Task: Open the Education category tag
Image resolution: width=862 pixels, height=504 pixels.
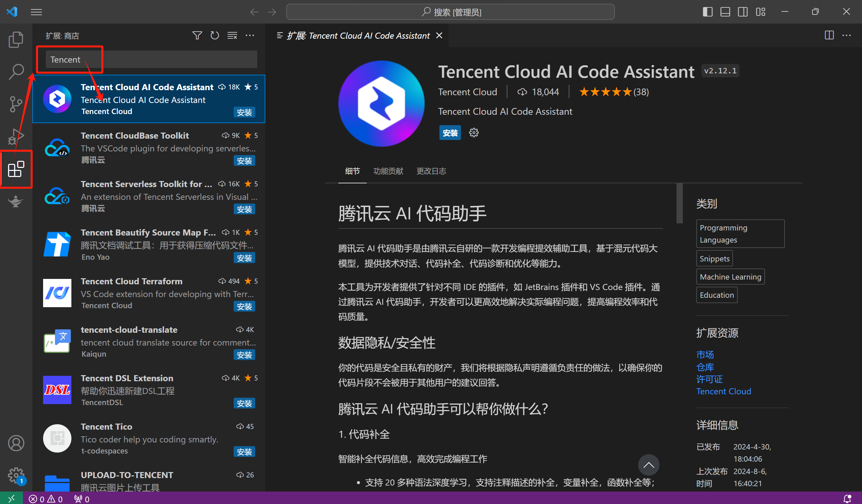Action: click(717, 295)
